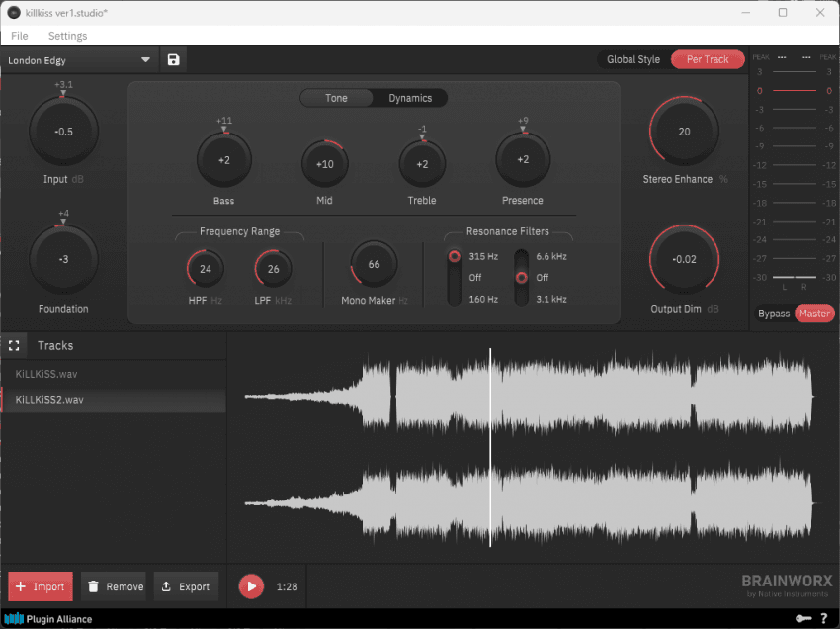The height and width of the screenshot is (629, 840).
Task: Select Per Track mode
Action: click(x=708, y=59)
